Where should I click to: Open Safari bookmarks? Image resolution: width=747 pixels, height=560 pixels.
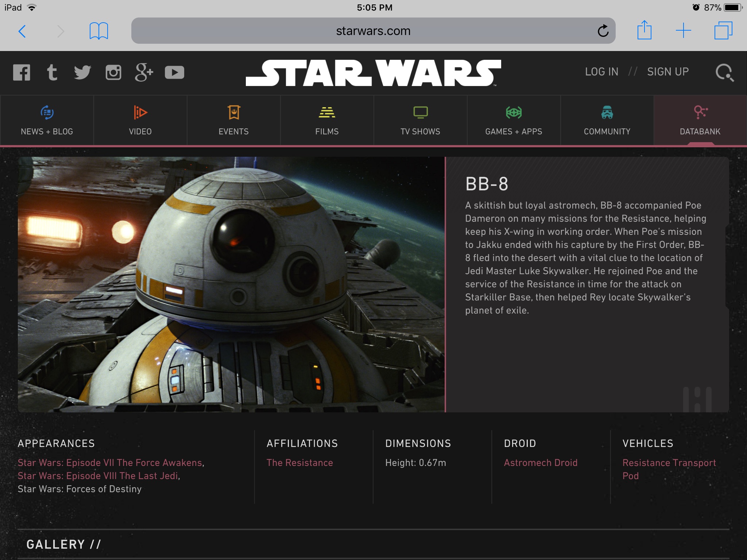(x=100, y=31)
